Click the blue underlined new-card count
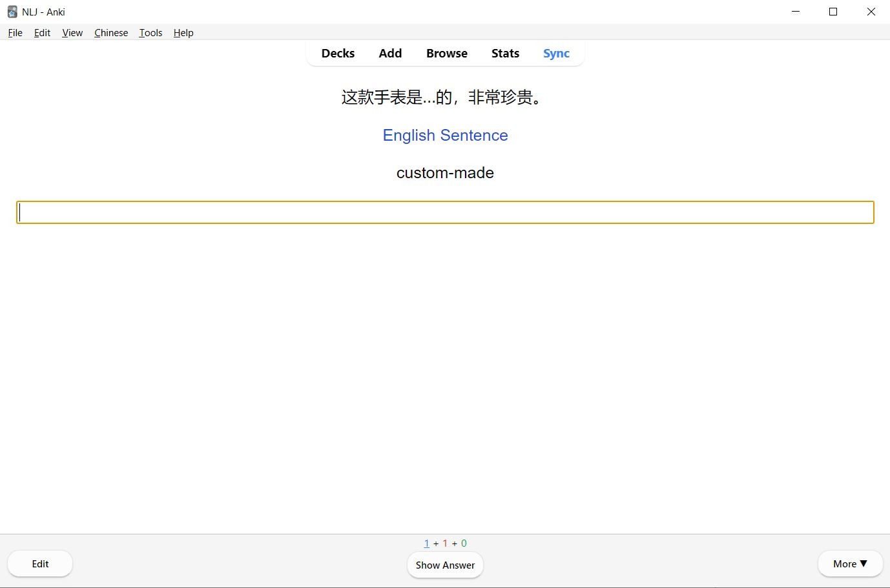Screen dimensions: 890x588 click(x=426, y=543)
